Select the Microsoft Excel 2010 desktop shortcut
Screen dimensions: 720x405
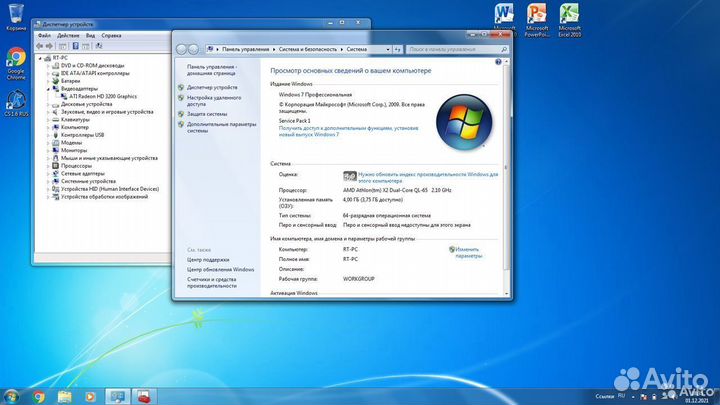tap(570, 20)
